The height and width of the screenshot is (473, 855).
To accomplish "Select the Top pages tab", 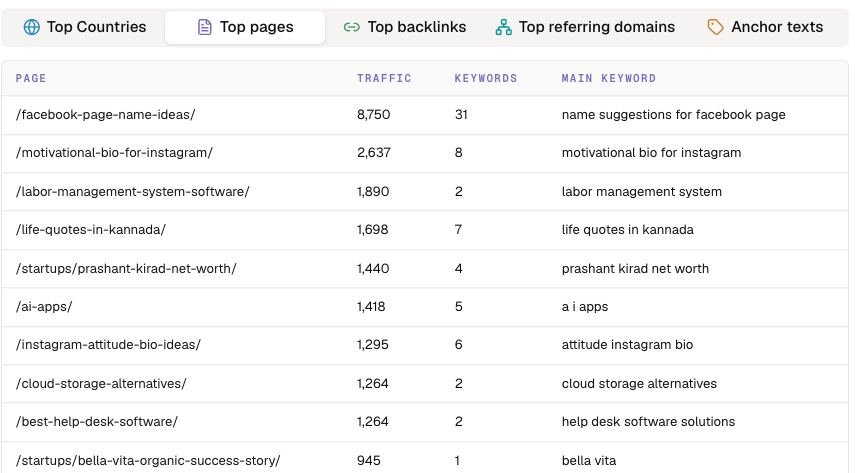I will 245,27.
